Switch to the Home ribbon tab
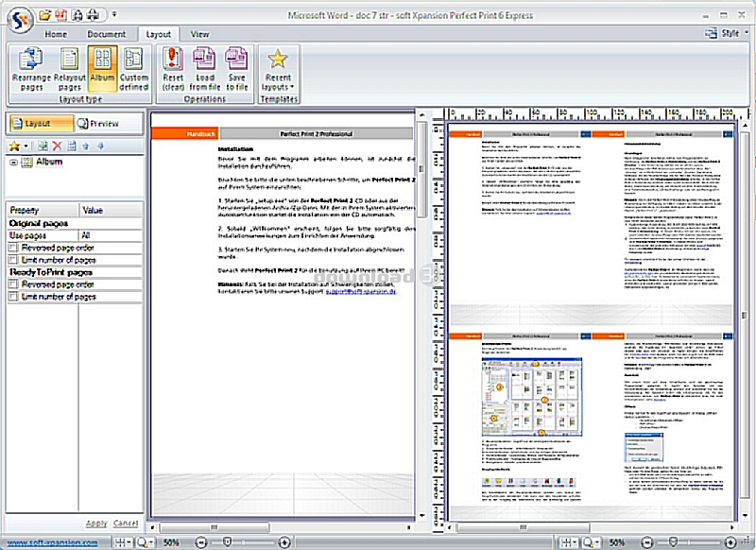The width and height of the screenshot is (756, 550). click(56, 34)
